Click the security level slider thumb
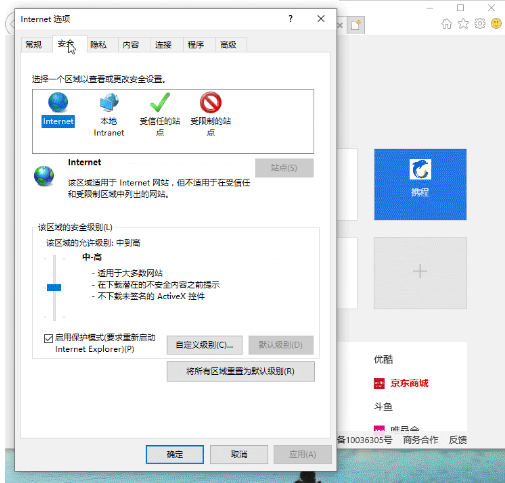The image size is (505, 483). (54, 287)
